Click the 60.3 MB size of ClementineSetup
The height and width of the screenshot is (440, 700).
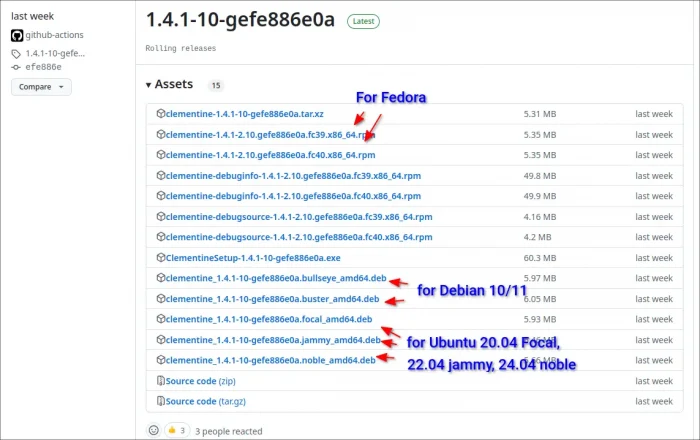(540, 258)
